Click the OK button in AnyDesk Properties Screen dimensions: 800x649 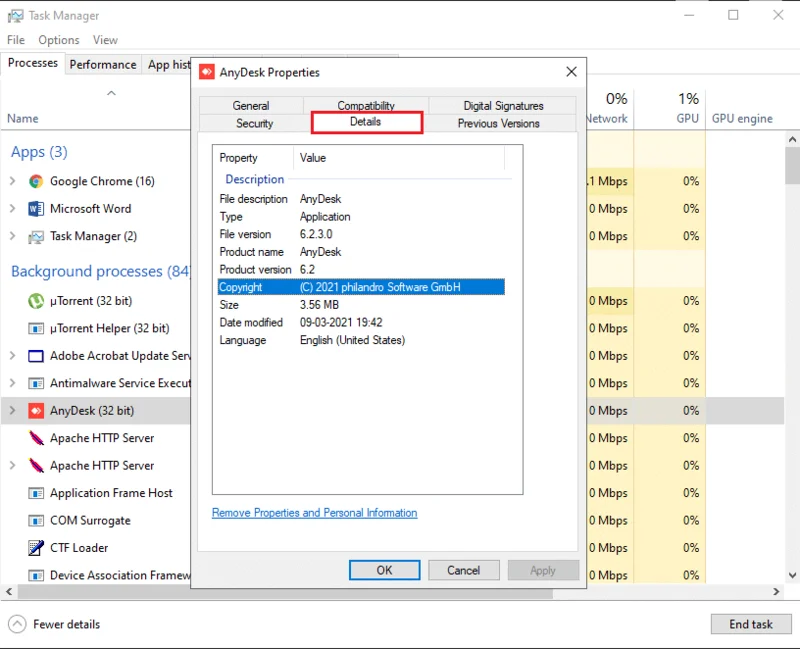[385, 570]
